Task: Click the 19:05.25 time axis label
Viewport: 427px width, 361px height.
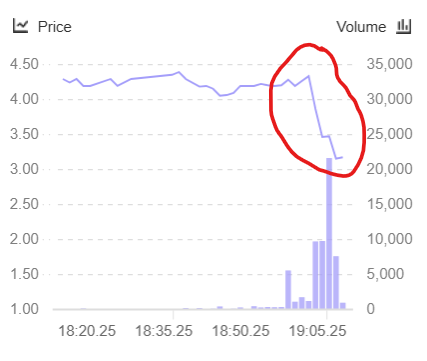Action: [317, 331]
